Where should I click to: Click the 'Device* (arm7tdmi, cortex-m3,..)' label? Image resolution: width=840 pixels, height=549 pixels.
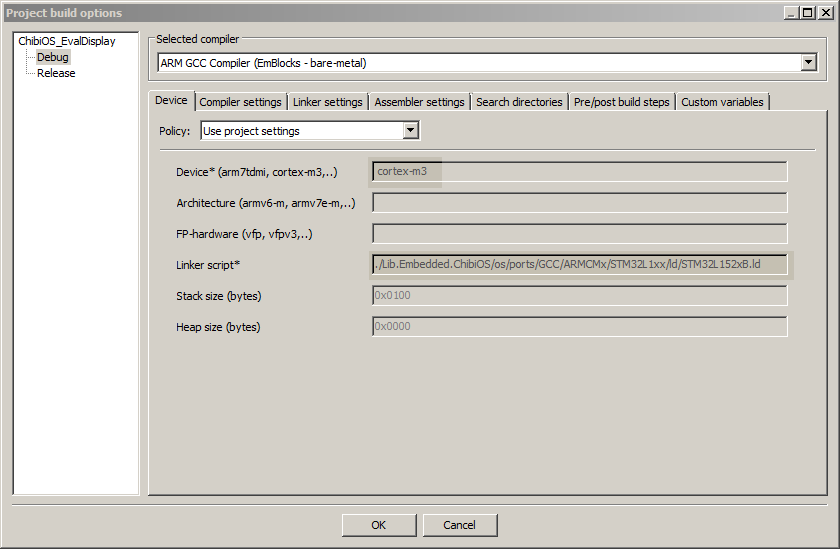tap(257, 172)
